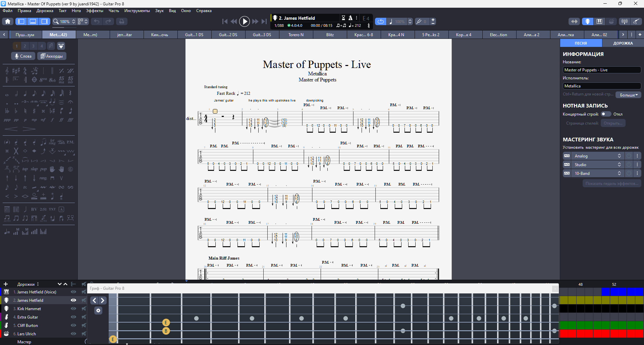Open the audio waveform line-in panel
The height and width of the screenshot is (345, 644).
(574, 21)
